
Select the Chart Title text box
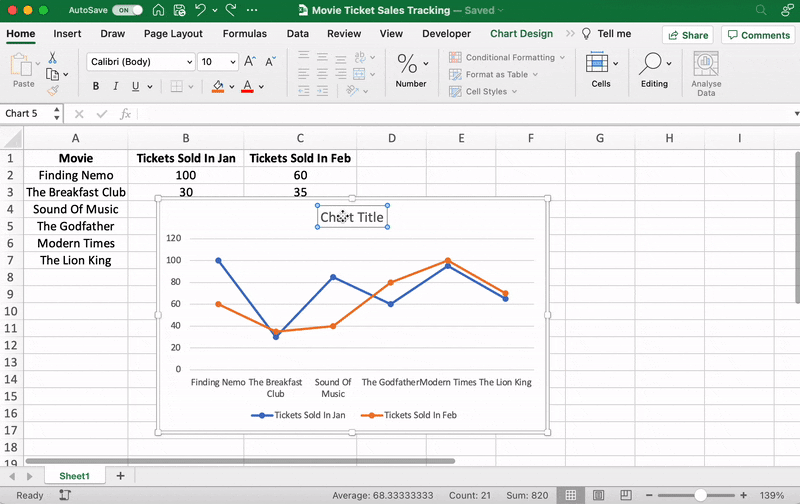click(x=352, y=217)
